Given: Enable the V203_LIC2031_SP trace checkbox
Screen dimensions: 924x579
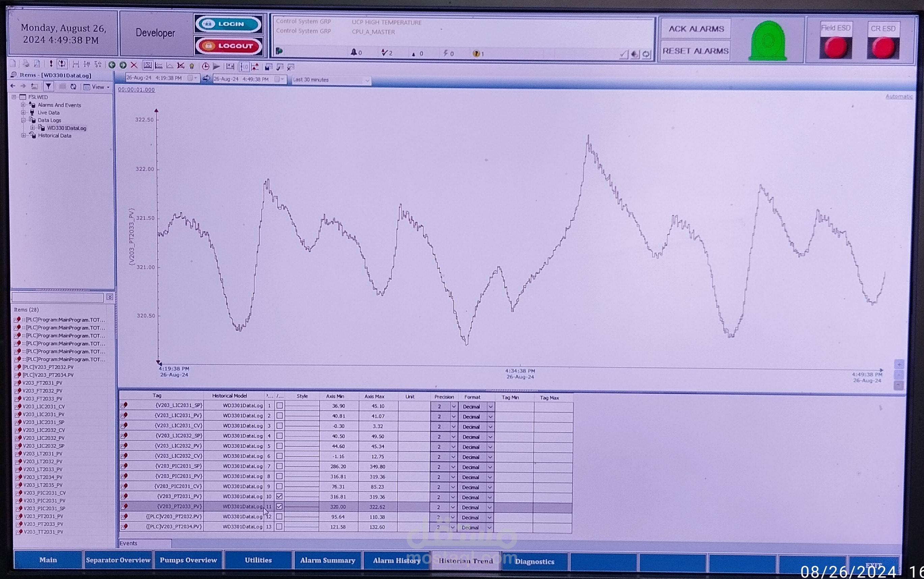Looking at the screenshot, I should [x=280, y=406].
